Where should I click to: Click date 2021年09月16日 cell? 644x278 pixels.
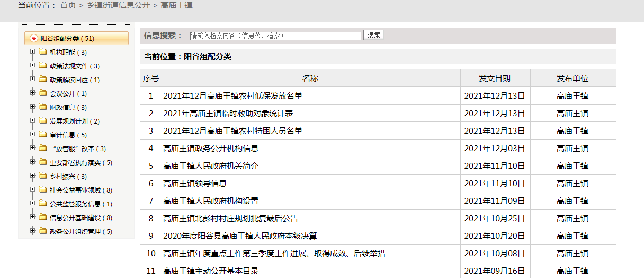495,271
